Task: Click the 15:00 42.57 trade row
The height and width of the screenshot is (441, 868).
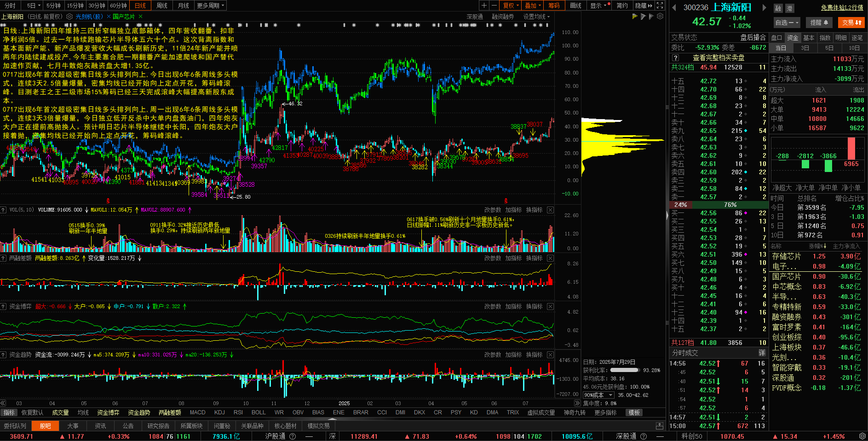Action: coord(719,426)
